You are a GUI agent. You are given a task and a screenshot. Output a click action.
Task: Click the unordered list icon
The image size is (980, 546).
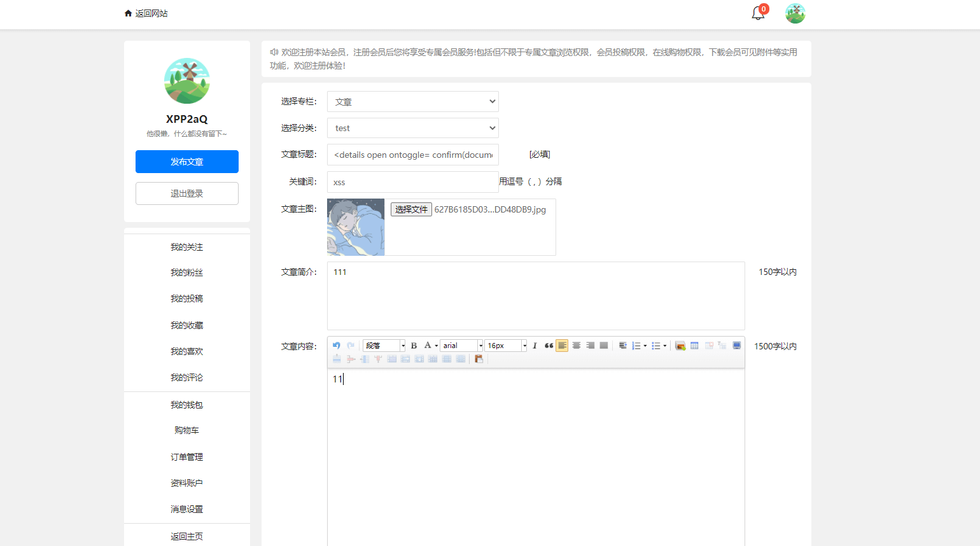(x=655, y=346)
